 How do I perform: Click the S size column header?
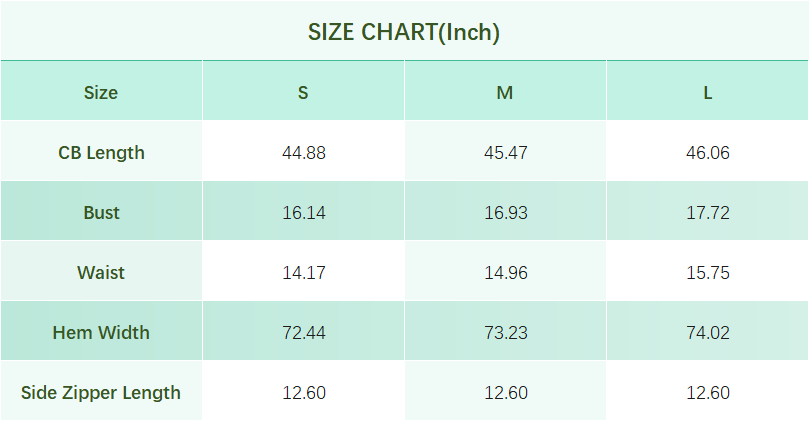[303, 93]
